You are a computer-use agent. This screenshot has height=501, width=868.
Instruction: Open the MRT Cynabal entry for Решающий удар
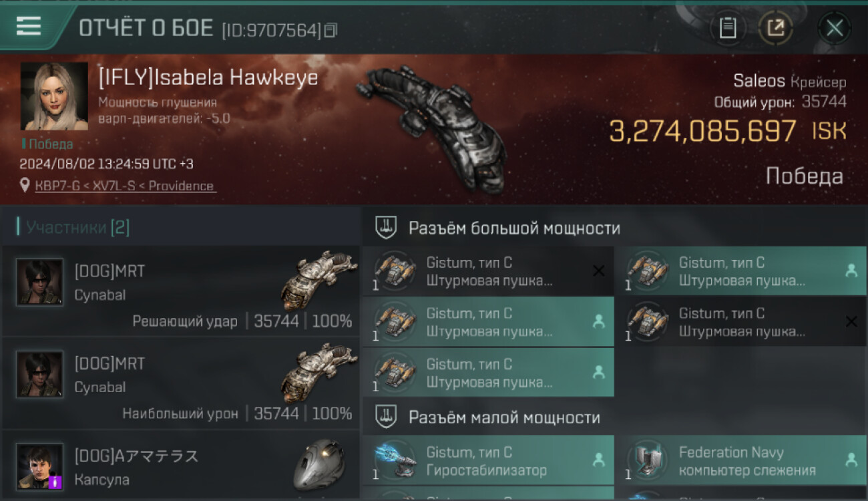pyautogui.click(x=180, y=291)
